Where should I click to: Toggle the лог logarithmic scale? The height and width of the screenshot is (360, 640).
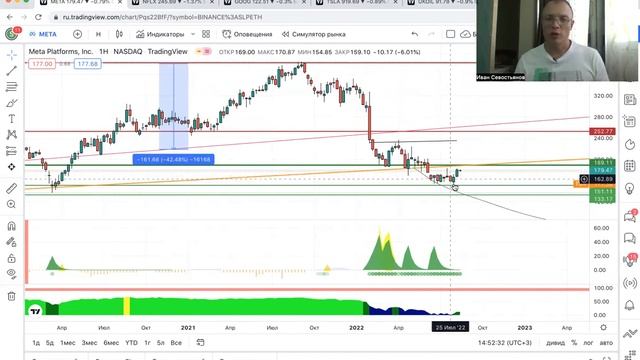click(588, 343)
